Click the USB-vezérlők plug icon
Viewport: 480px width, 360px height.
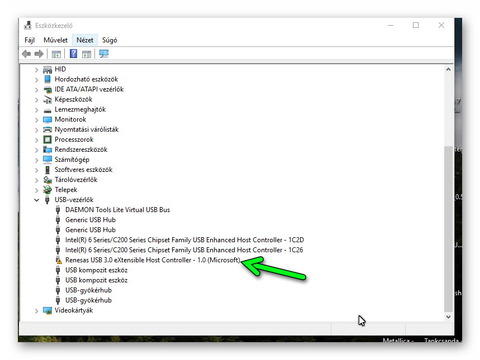pos(47,200)
